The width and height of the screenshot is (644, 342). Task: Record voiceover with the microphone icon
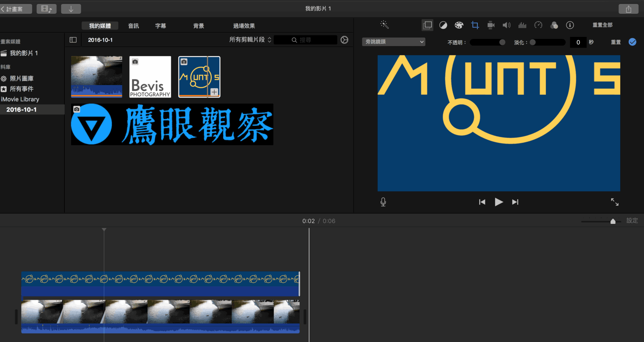(383, 202)
